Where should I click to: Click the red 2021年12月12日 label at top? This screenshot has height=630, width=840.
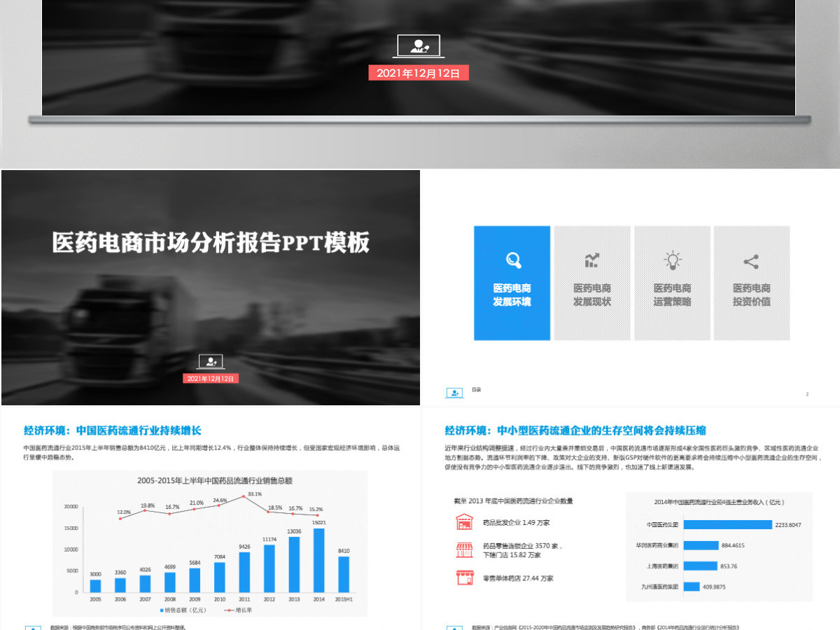(419, 73)
